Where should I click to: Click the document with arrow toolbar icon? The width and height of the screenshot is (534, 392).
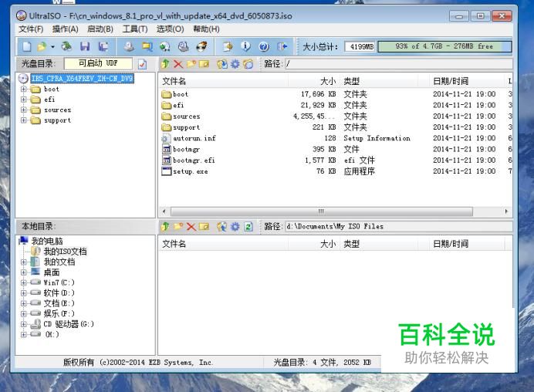[x=228, y=46]
